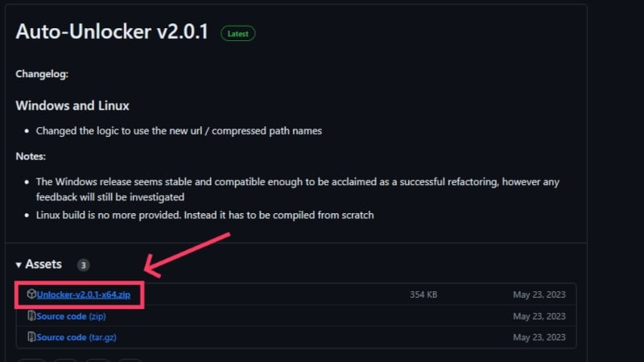Screen dimensions: 644x362
Task: Click the package icon beside Unlocker-v2.0.1-x64.zip
Action: click(31, 294)
